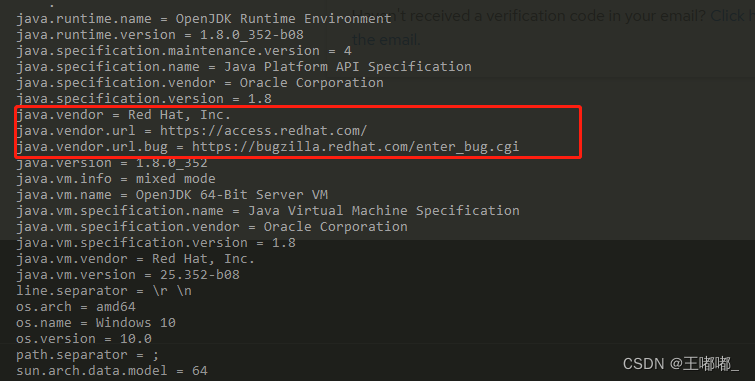Click the java.runtime.version 1.8.0_352-b08 line
This screenshot has height=381, width=755.
tap(160, 35)
